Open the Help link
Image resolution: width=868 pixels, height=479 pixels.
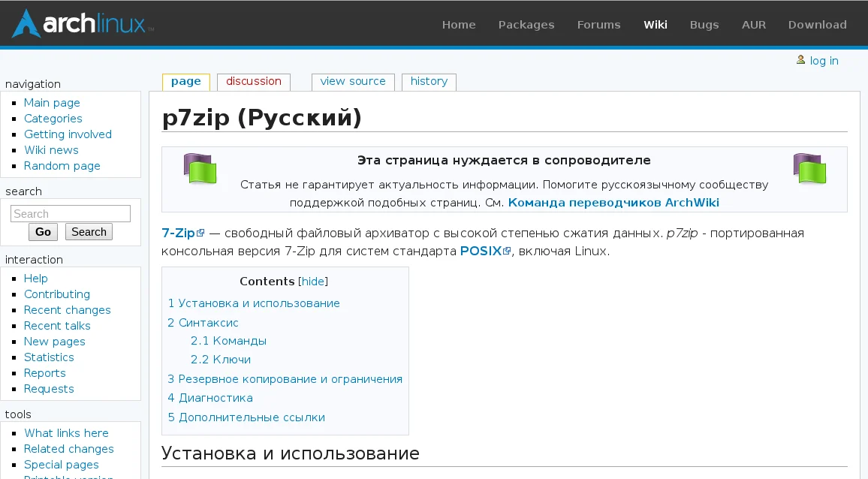[x=35, y=279]
